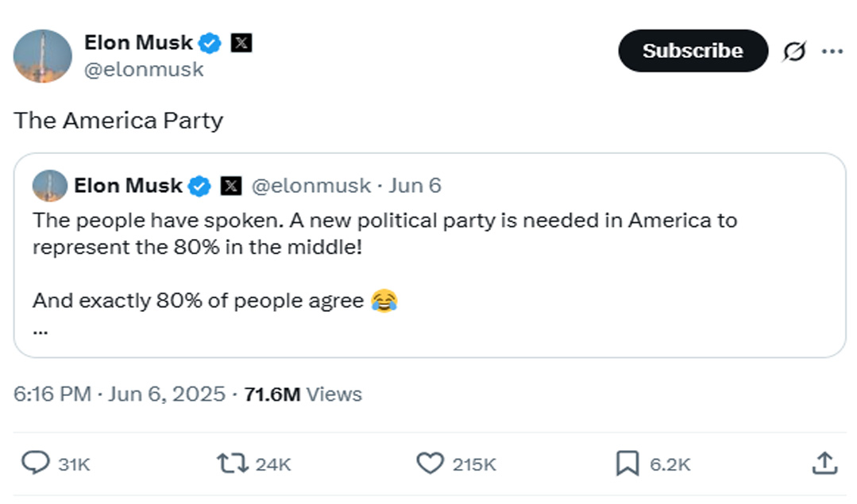Click the Jun 6 date in quoted tweet
The width and height of the screenshot is (857, 504).
(x=415, y=186)
